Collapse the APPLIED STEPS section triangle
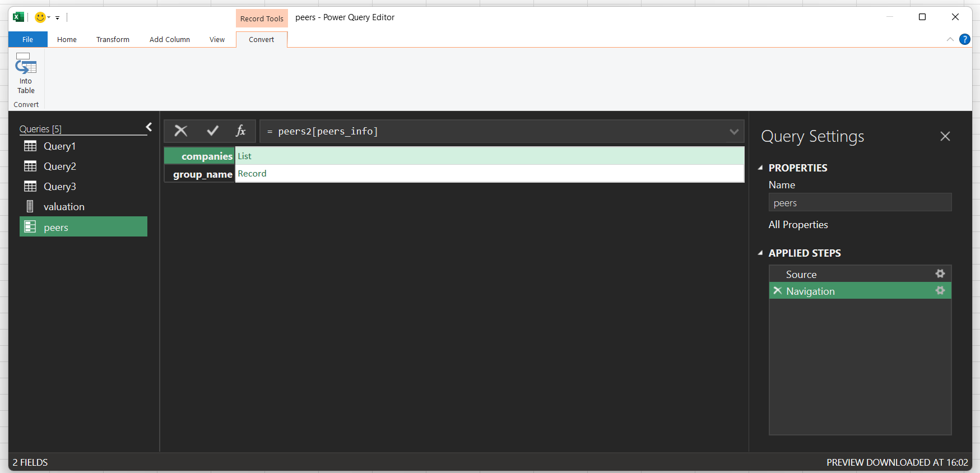 point(760,253)
